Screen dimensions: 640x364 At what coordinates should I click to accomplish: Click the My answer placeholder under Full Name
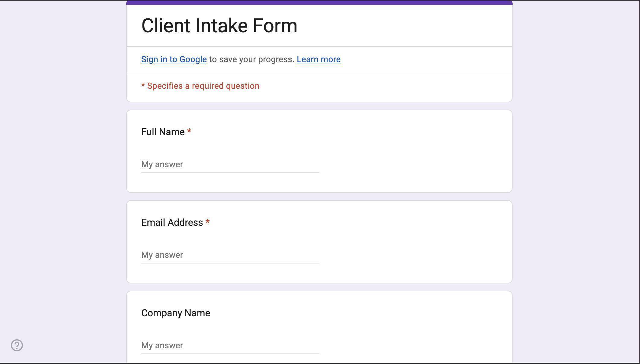click(162, 164)
